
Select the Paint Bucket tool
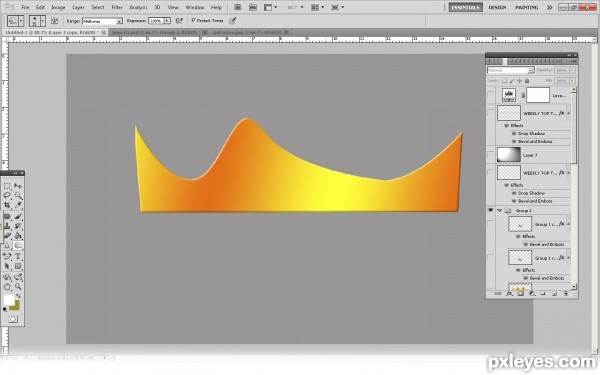[x=18, y=236]
